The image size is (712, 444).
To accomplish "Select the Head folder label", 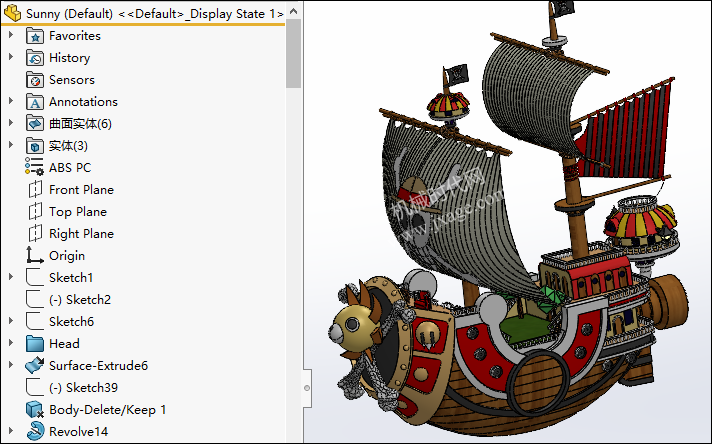I will [64, 344].
